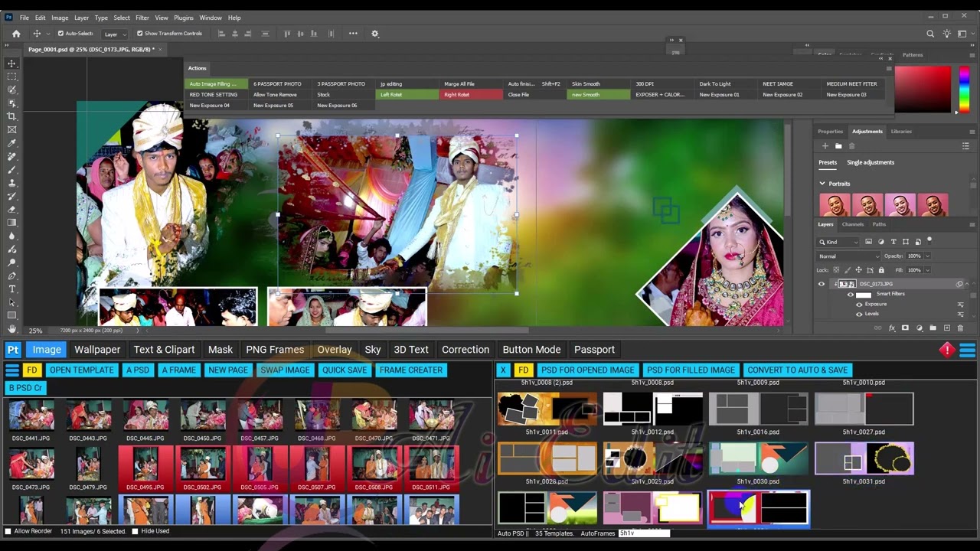Viewport: 980px width, 551px height.
Task: Switch to the Channels tab
Action: click(x=853, y=224)
